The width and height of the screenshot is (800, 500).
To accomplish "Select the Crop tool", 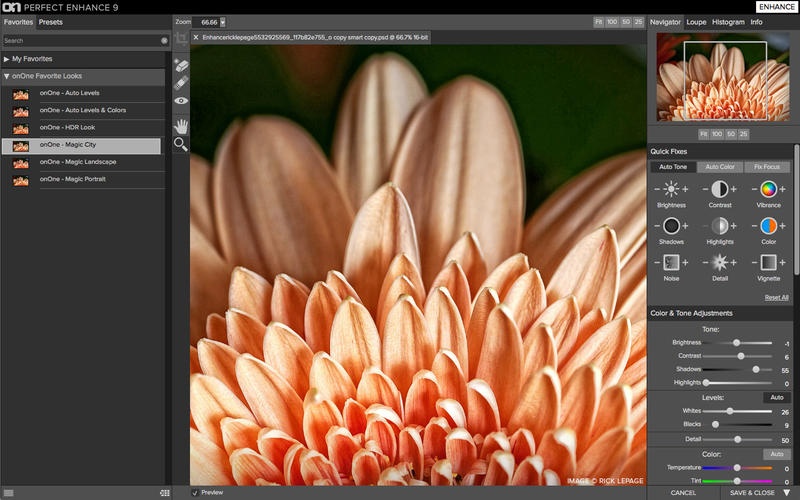I will (x=181, y=39).
